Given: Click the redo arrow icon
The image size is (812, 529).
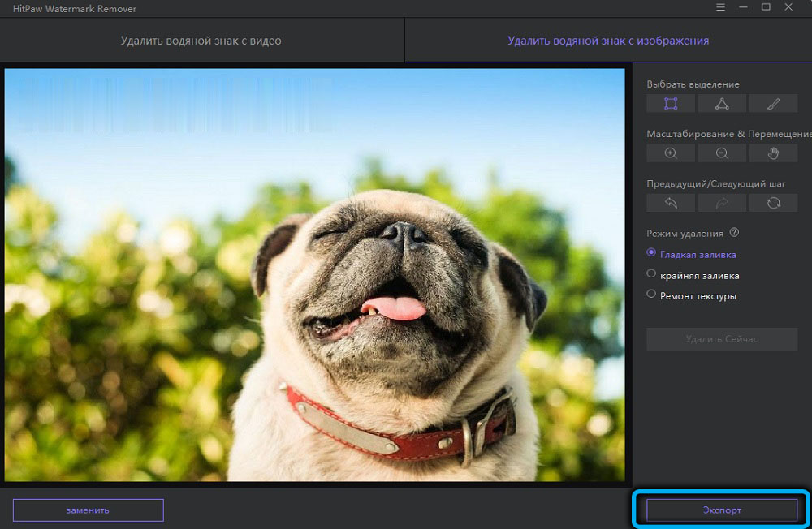Looking at the screenshot, I should (x=722, y=202).
